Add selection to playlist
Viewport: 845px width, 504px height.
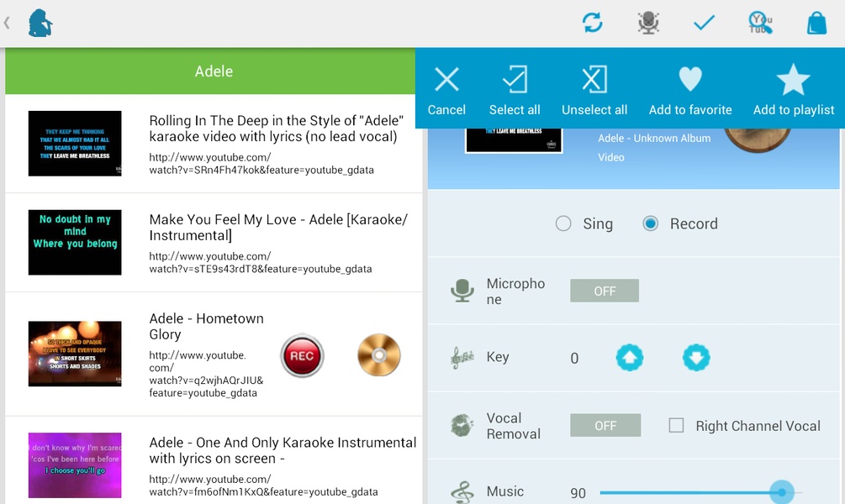click(794, 91)
